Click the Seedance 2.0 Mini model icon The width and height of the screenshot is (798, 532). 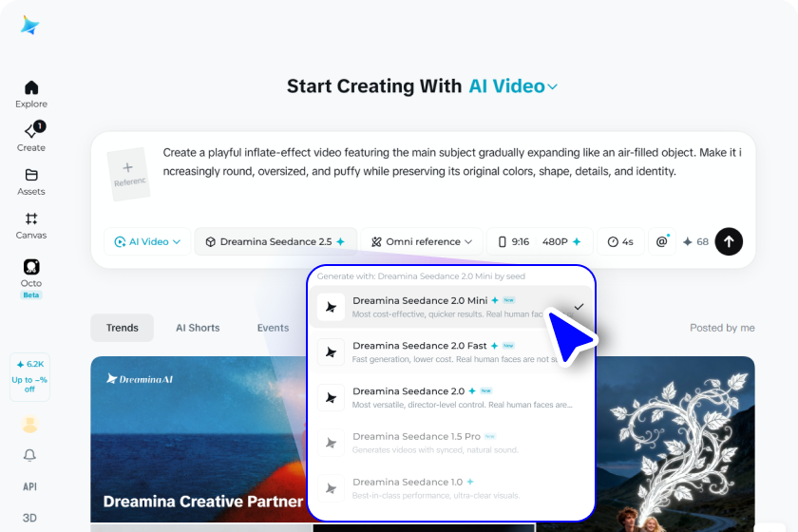[x=331, y=307]
